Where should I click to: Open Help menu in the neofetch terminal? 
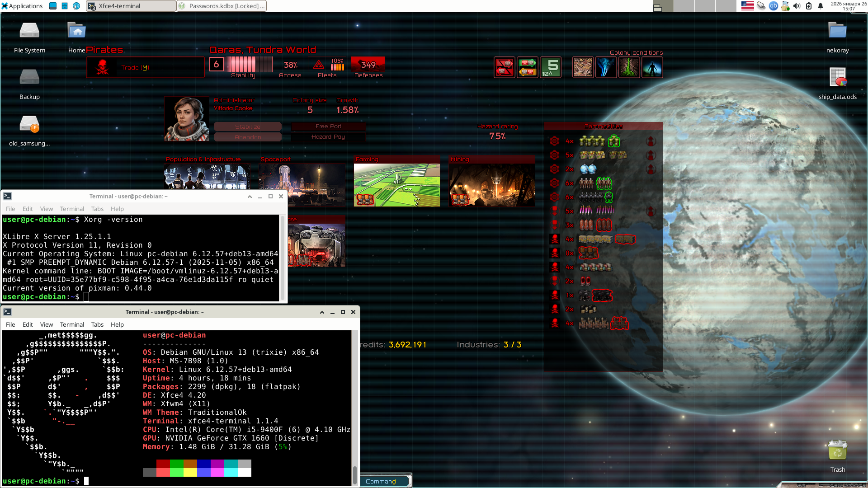coord(117,324)
